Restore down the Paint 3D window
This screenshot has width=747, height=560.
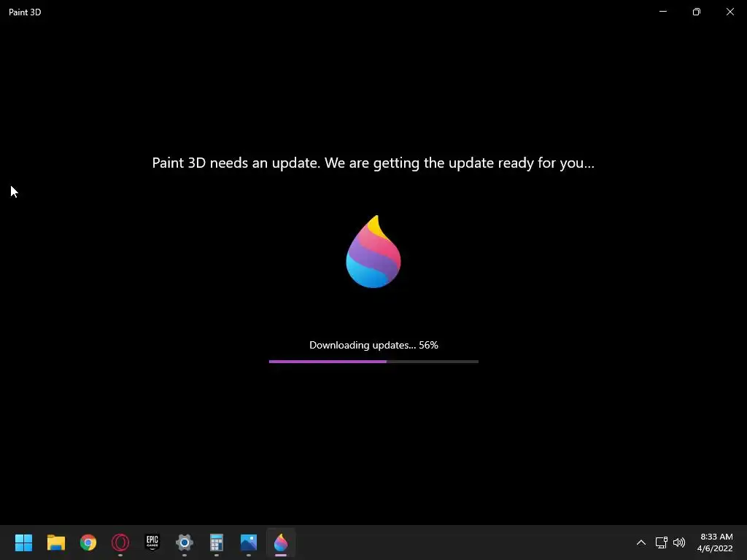click(697, 12)
